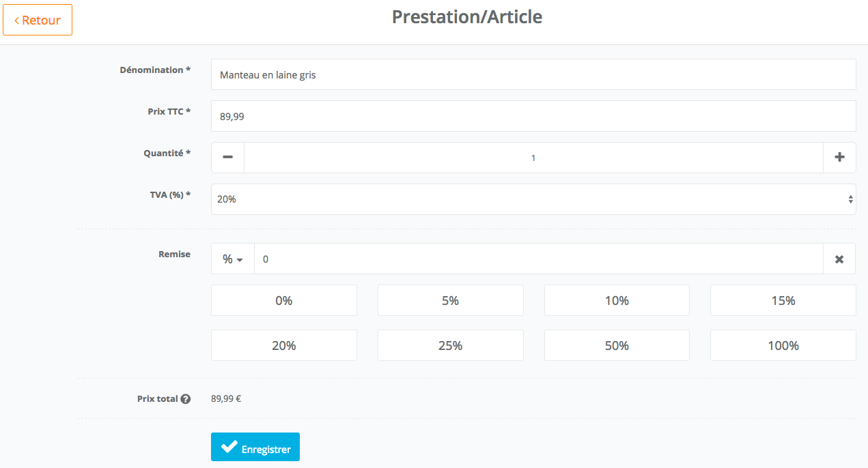This screenshot has height=468, width=868.
Task: Apply the 100% discount preset
Action: point(783,345)
